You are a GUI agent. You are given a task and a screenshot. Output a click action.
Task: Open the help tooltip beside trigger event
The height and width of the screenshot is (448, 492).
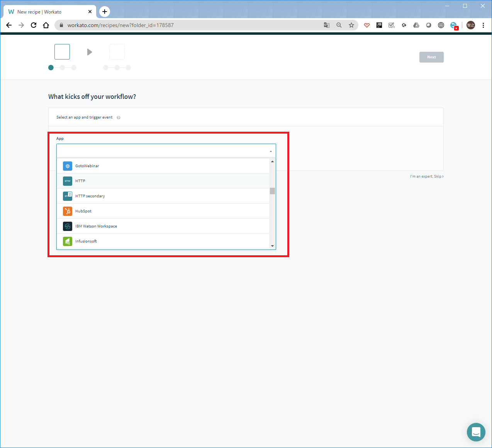tap(119, 118)
